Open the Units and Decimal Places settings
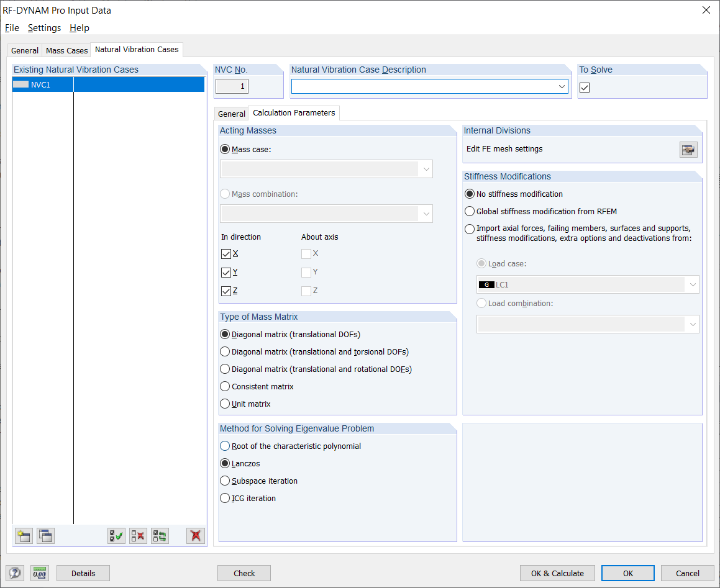Image resolution: width=720 pixels, height=588 pixels. (x=39, y=572)
